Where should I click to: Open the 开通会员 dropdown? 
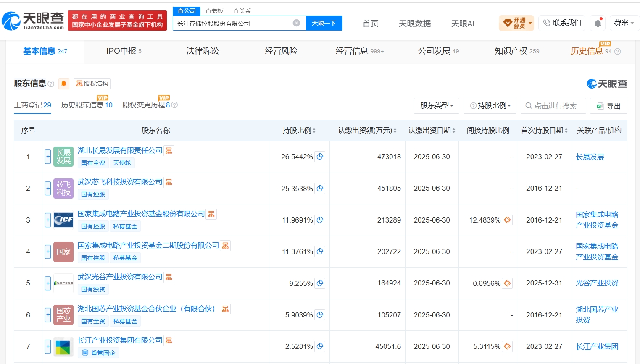click(516, 23)
